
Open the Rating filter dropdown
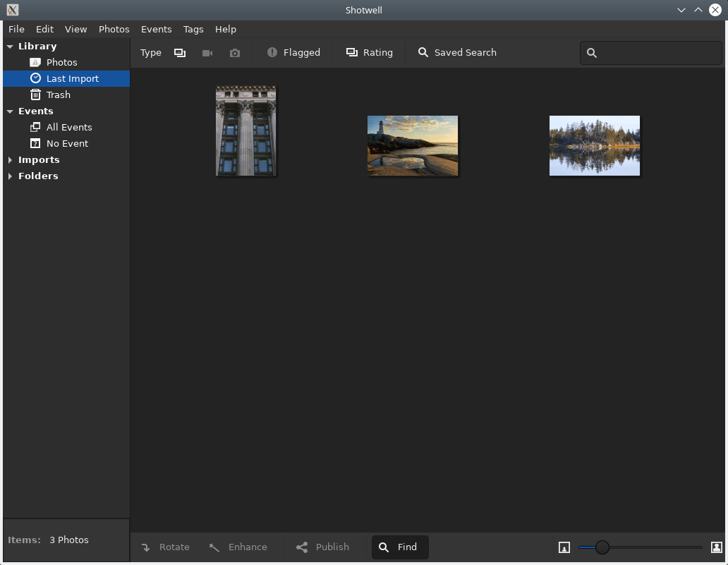pos(370,52)
